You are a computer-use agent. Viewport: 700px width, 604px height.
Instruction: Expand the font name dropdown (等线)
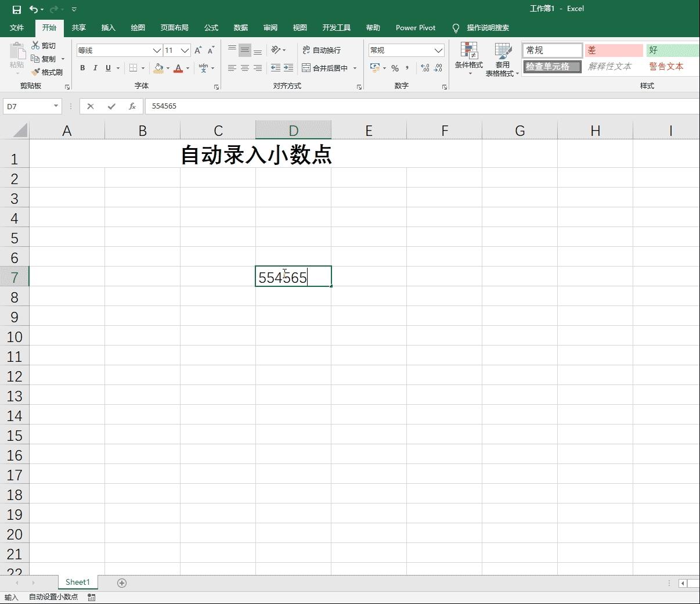[x=157, y=51]
